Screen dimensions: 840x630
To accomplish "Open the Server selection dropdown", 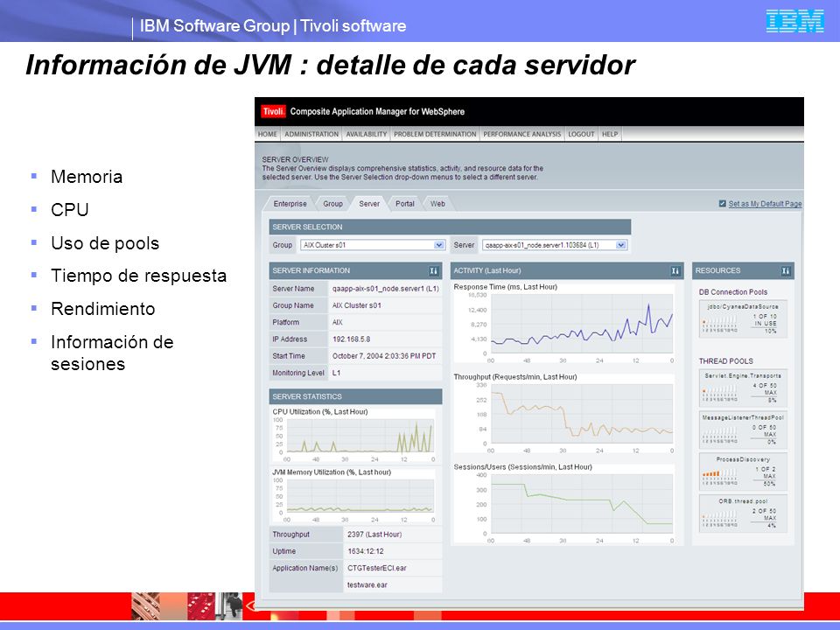I will 554,245.
